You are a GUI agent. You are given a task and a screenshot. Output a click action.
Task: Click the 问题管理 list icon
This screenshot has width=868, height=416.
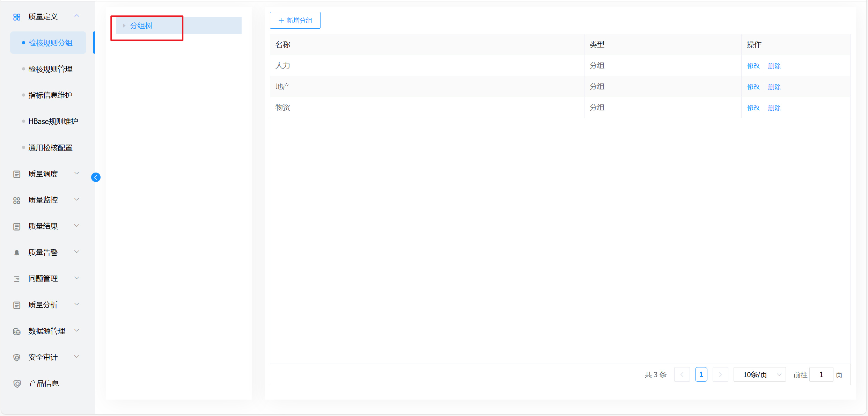pyautogui.click(x=17, y=279)
